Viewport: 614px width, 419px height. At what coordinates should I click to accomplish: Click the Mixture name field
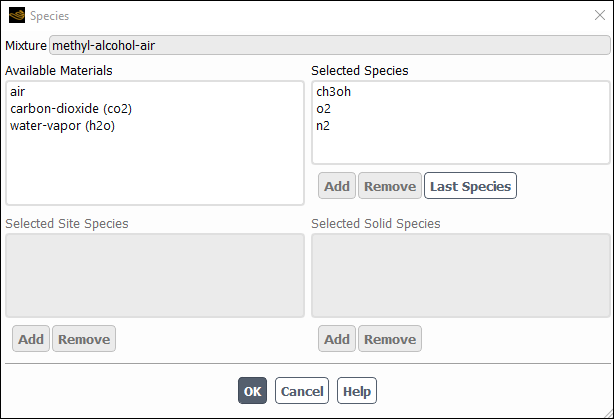[x=328, y=45]
